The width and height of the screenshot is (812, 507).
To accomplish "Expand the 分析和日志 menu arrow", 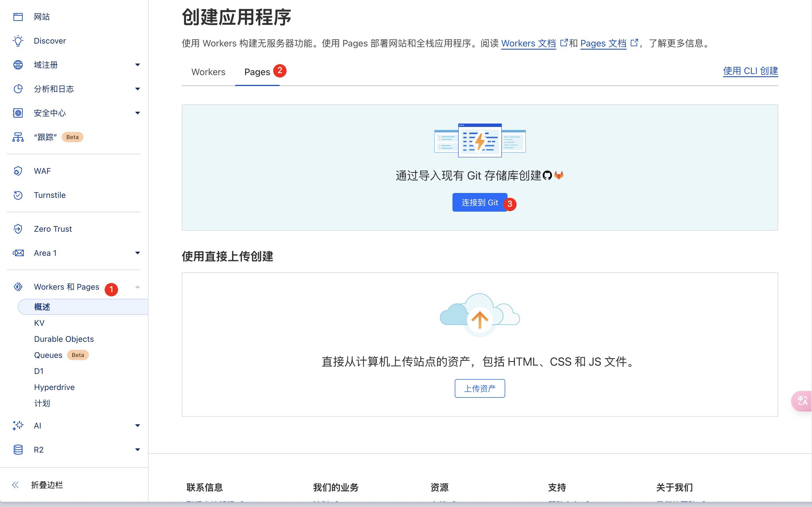I will [137, 89].
